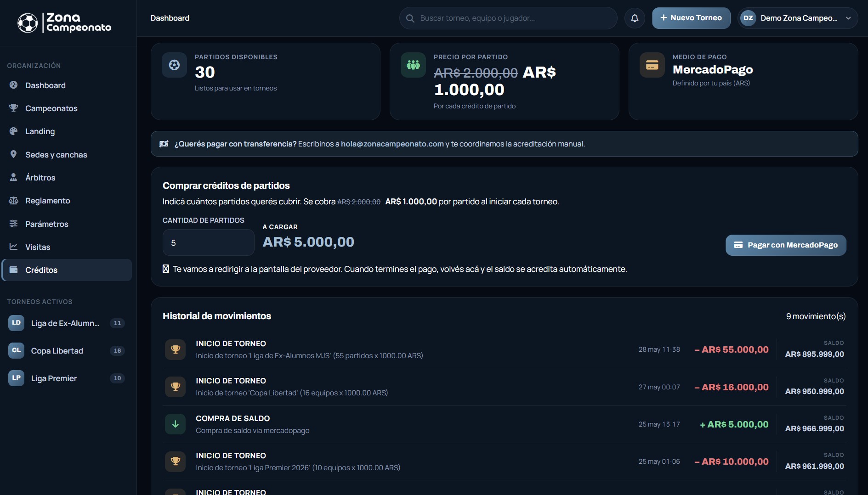The height and width of the screenshot is (495, 868).
Task: Click the saldo AR$ 961.999,00 value
Action: tap(815, 467)
